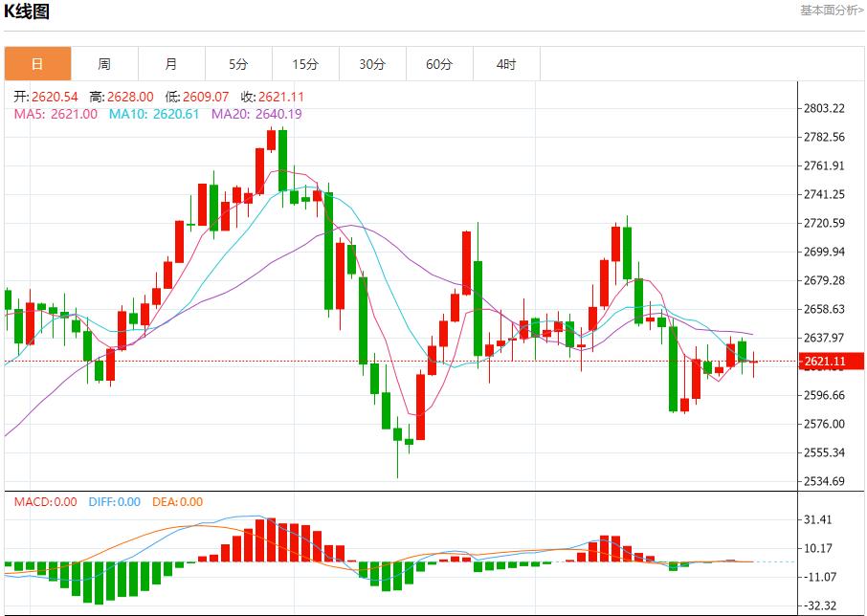Switch to the 周 weekly tab
Viewport: 867px width, 616px height.
[104, 64]
